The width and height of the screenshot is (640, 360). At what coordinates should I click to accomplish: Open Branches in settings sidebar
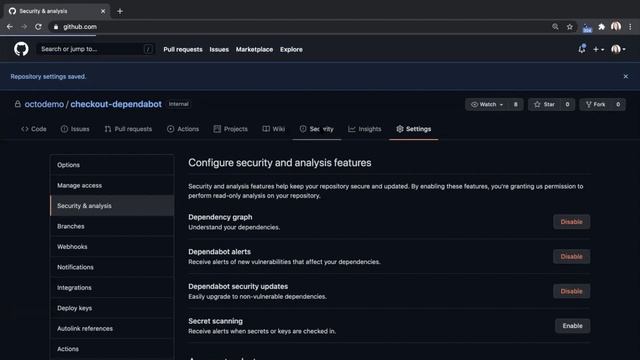[112, 226]
